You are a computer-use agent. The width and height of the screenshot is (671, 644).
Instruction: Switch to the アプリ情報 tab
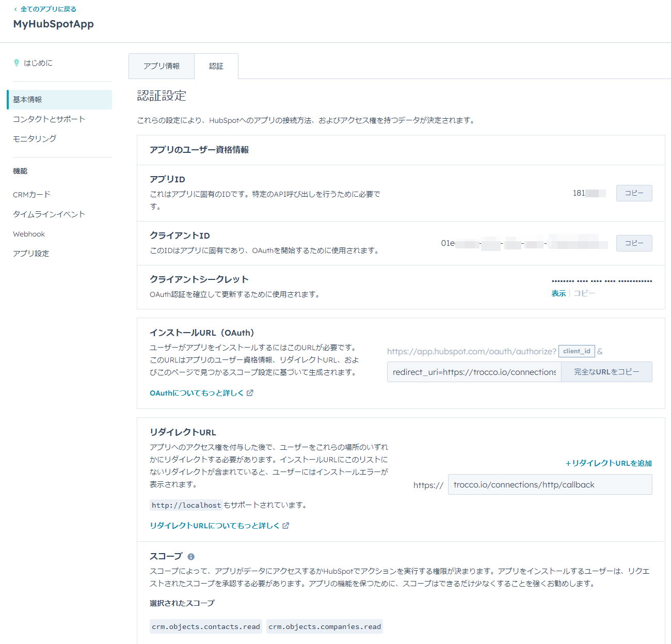(162, 66)
